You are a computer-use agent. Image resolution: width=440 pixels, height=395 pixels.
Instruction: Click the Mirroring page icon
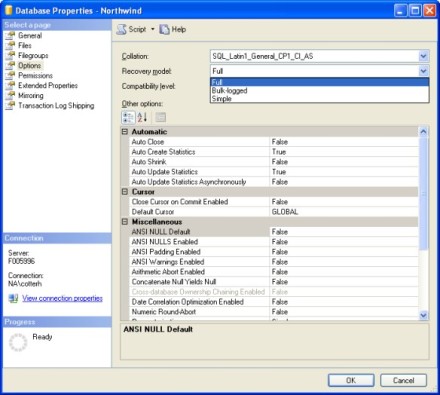coord(10,95)
